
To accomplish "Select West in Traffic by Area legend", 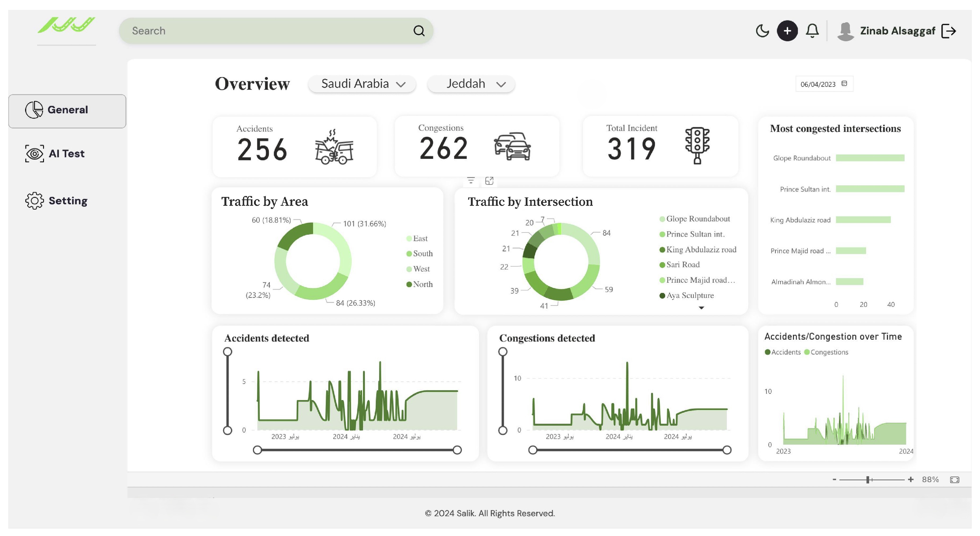I will click(x=418, y=269).
